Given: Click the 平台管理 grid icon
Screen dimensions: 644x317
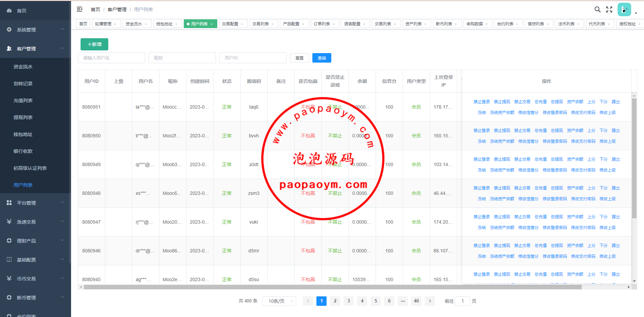Looking at the screenshot, I should [9, 203].
